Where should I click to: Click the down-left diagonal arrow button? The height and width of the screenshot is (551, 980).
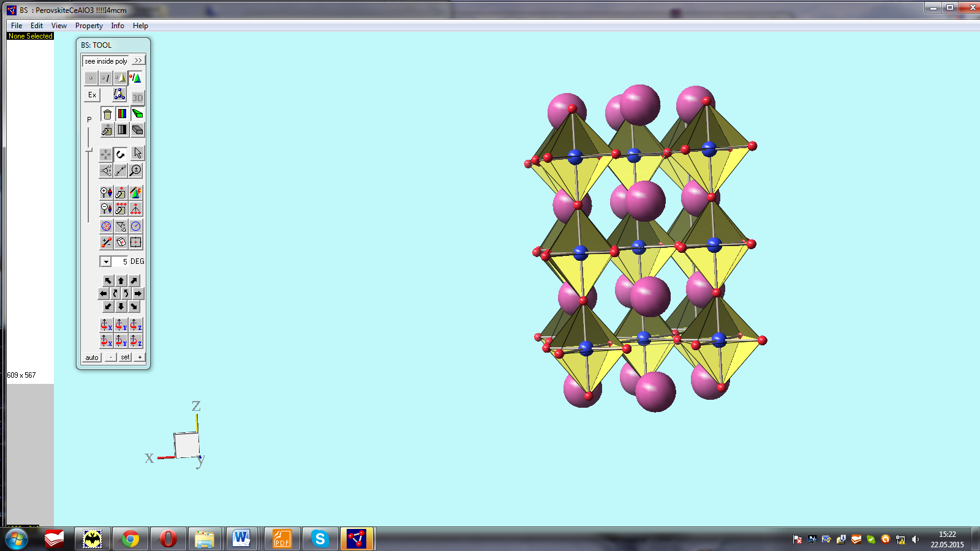[x=108, y=306]
